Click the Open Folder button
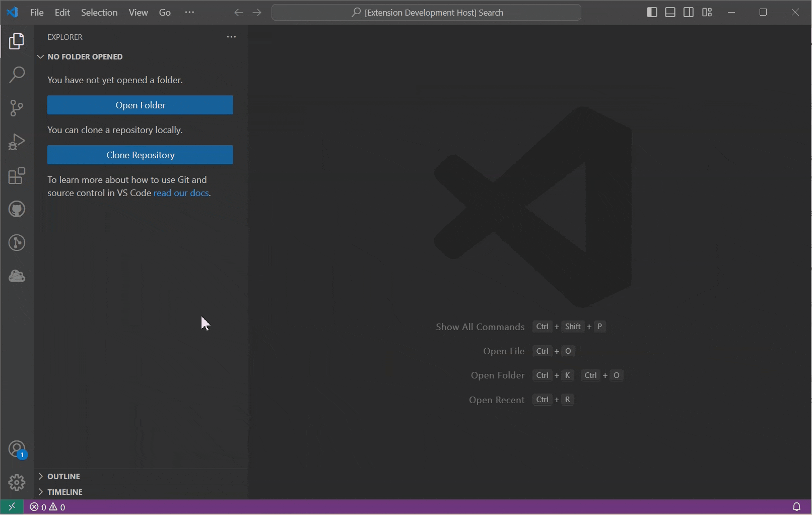The width and height of the screenshot is (812, 515). [x=140, y=105]
